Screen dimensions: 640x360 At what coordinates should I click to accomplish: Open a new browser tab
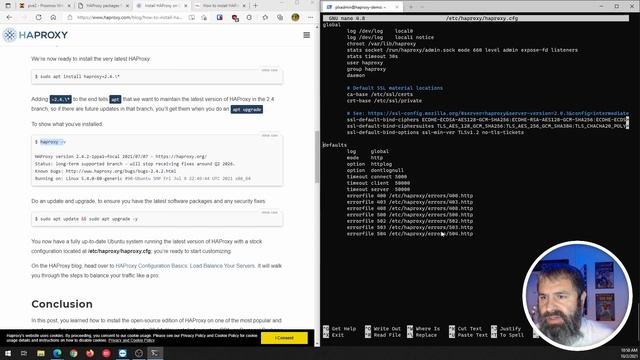click(x=256, y=6)
